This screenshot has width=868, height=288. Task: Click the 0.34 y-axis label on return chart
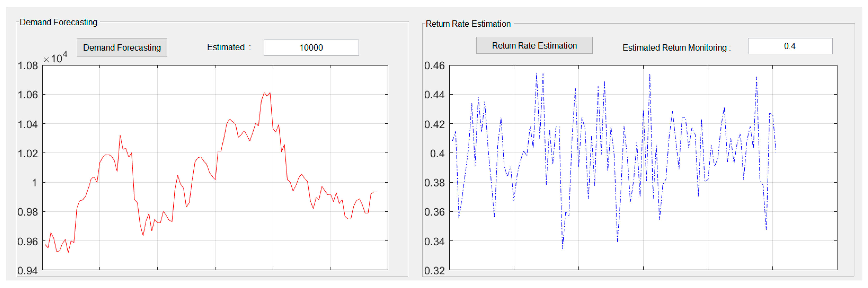[x=434, y=241]
